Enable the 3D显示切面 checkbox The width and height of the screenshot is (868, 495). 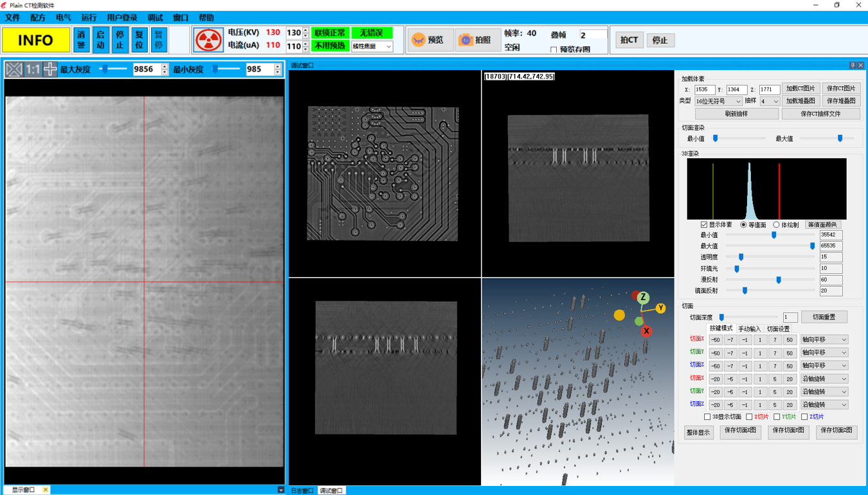point(708,417)
